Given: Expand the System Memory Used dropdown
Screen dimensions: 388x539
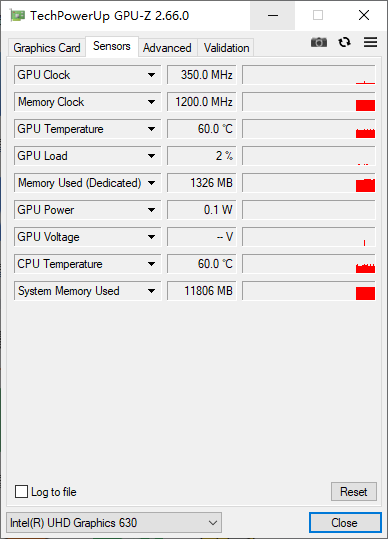Looking at the screenshot, I should (x=151, y=291).
